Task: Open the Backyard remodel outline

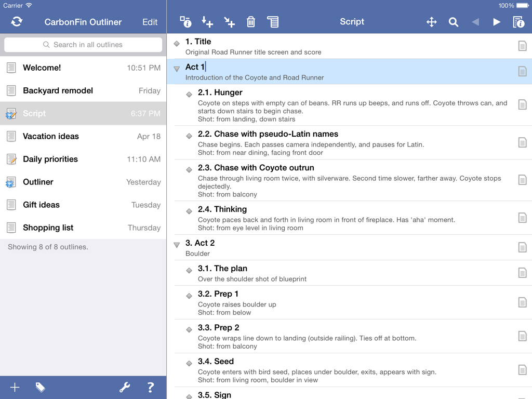Action: pos(83,90)
